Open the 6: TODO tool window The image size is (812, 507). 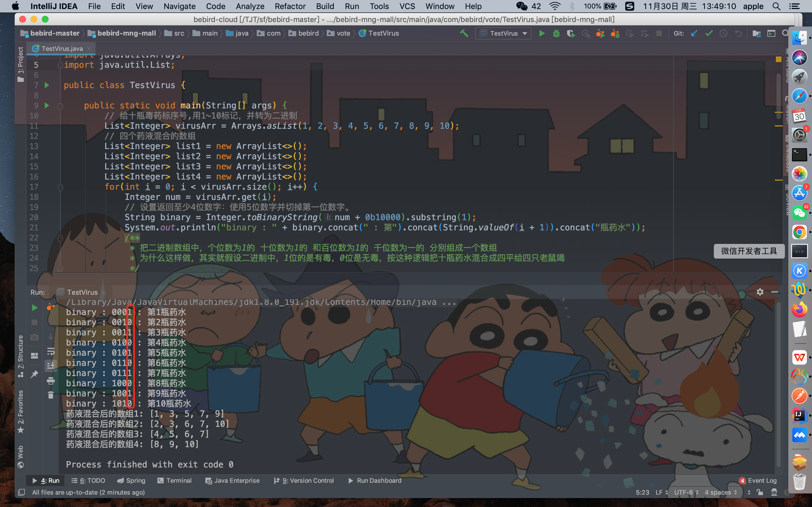(89, 480)
